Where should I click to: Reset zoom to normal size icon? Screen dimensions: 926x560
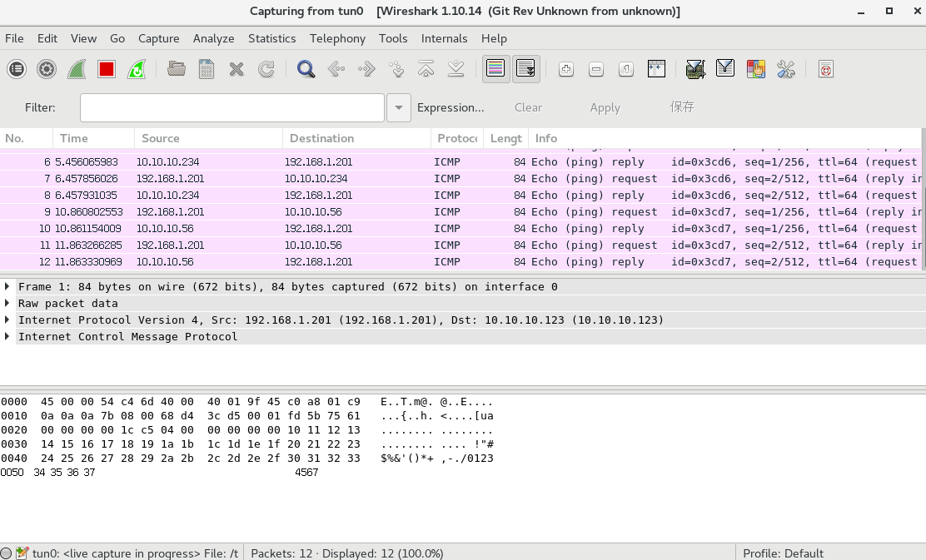(x=626, y=69)
